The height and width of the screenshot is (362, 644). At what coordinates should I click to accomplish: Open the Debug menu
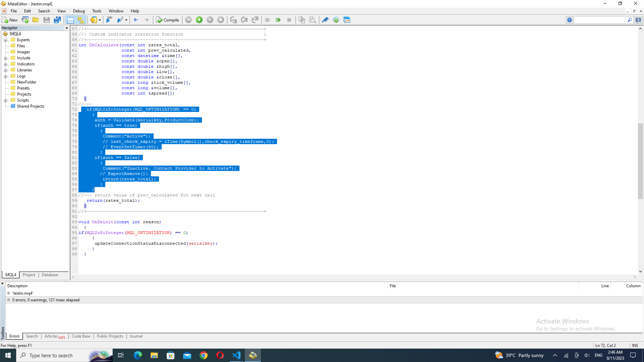point(79,11)
